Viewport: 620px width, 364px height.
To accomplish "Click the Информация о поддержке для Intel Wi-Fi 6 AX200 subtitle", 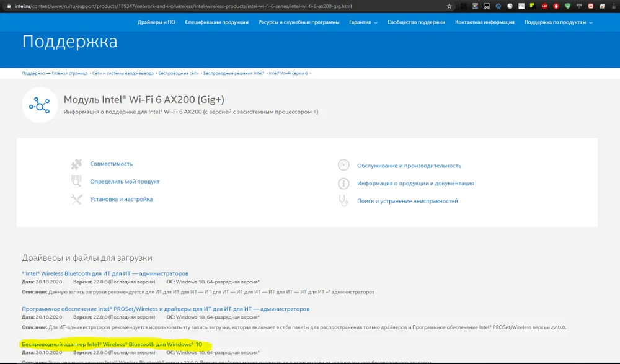I will [190, 112].
